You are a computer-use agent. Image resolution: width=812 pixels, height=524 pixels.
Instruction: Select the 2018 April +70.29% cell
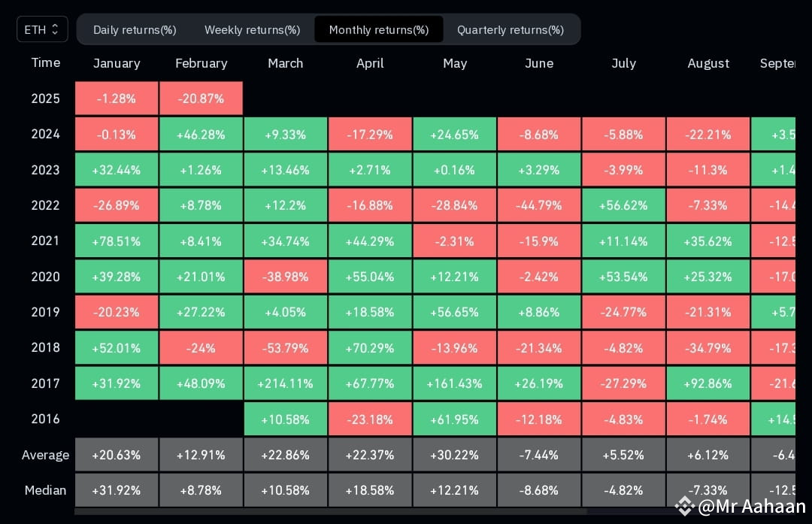[370, 348]
